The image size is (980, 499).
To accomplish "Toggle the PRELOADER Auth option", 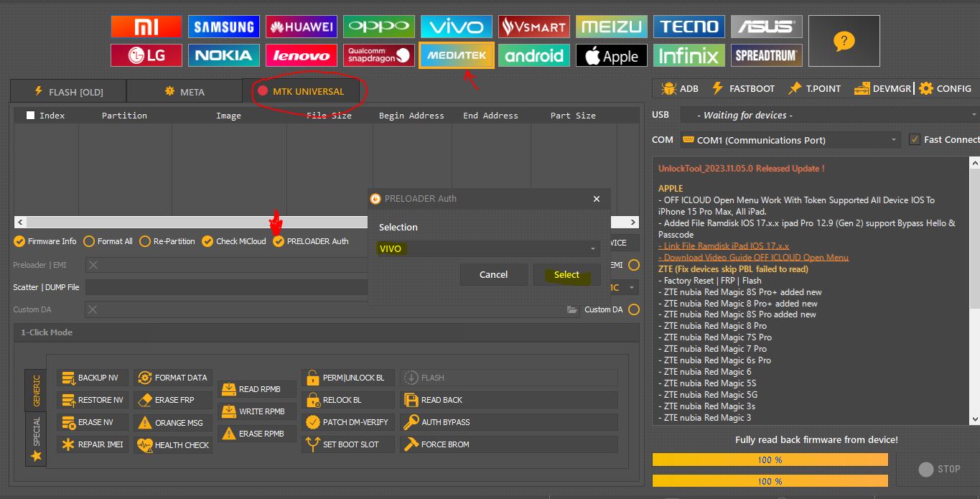I will pyautogui.click(x=311, y=241).
